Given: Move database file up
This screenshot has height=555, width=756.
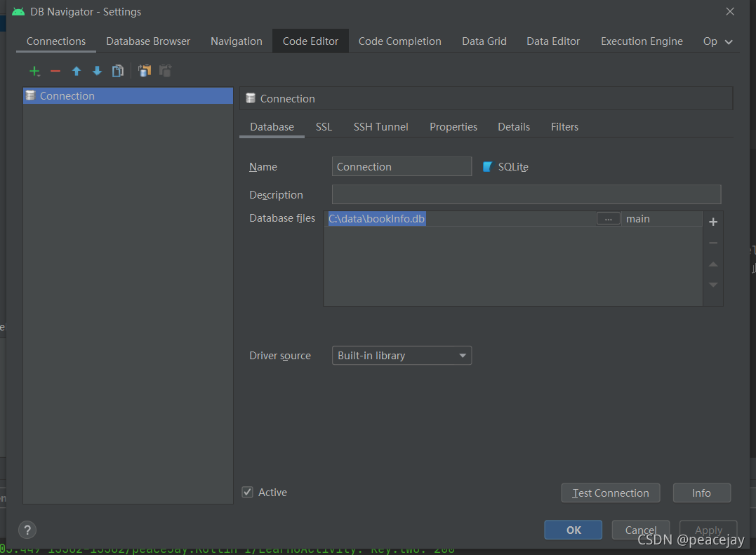Looking at the screenshot, I should pos(713,264).
